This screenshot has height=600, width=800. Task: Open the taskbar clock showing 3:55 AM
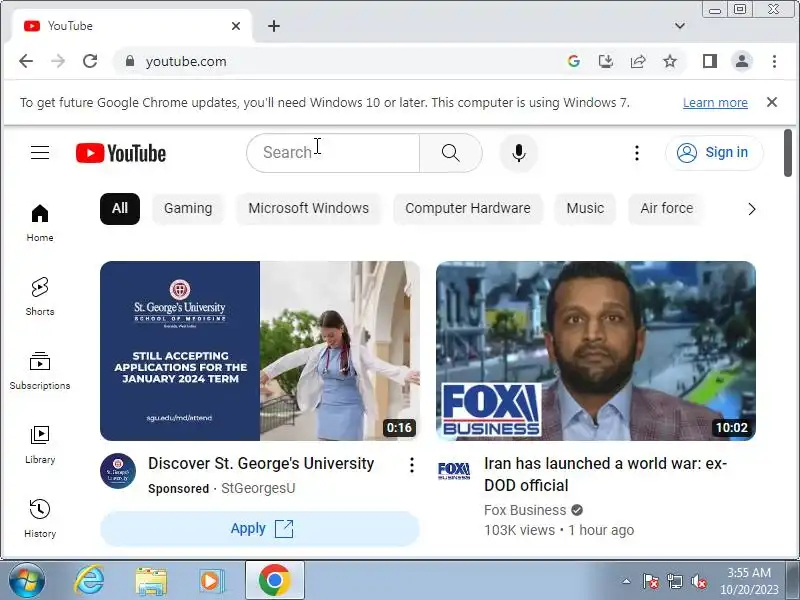click(749, 581)
